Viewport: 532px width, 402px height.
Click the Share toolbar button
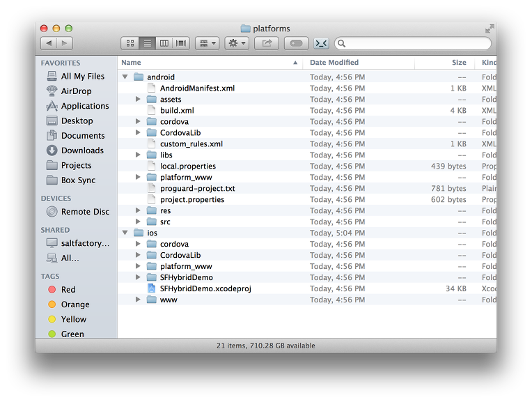tap(266, 43)
